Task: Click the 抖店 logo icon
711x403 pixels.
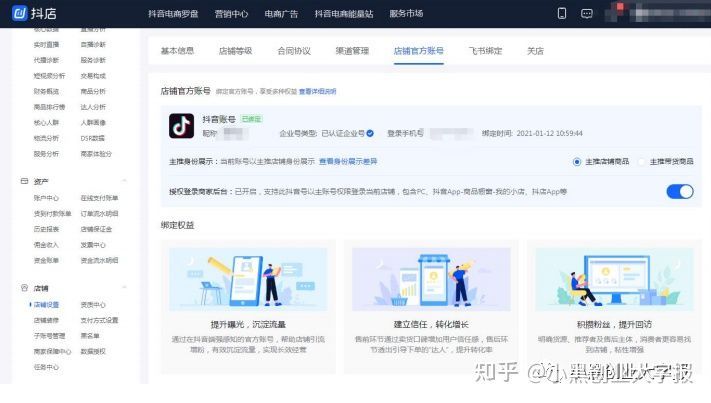Action: (x=20, y=13)
